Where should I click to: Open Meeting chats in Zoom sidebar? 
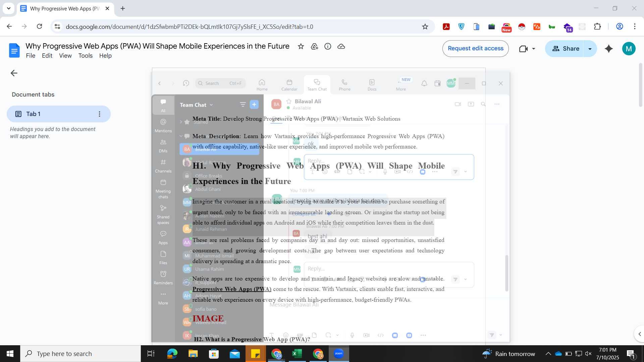pos(163,189)
